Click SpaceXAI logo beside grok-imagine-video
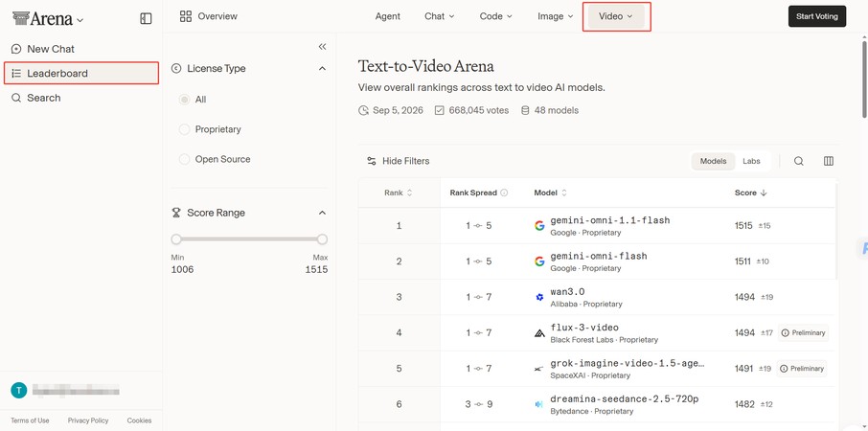 point(539,369)
